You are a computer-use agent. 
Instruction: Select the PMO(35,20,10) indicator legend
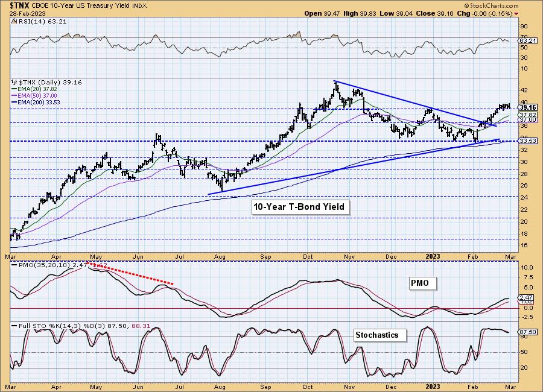coord(59,265)
